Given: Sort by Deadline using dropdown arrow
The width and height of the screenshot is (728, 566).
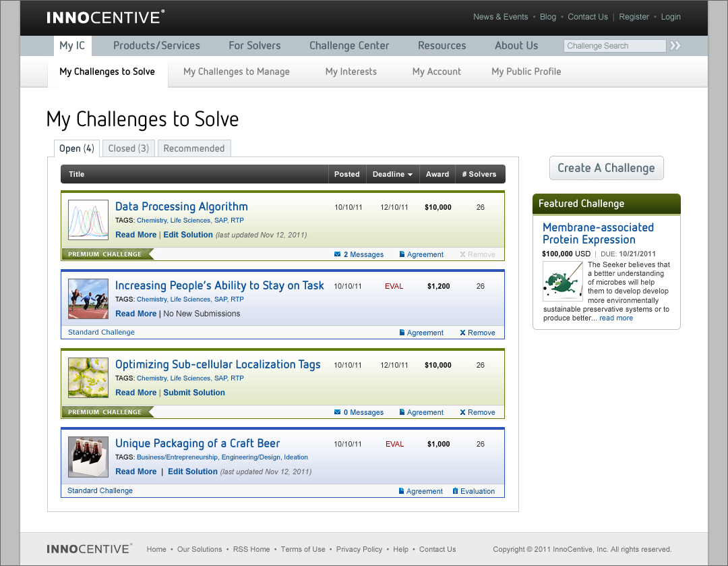Looking at the screenshot, I should tap(410, 175).
